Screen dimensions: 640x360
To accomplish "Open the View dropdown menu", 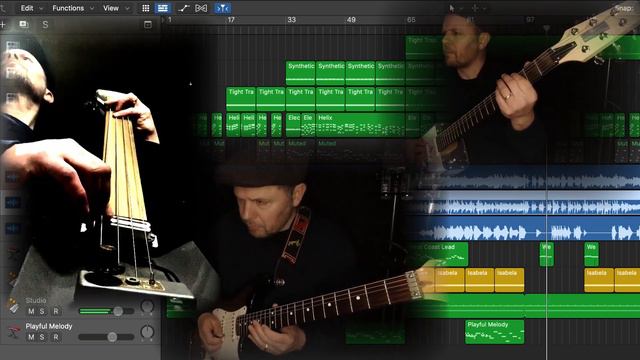I will (116, 8).
